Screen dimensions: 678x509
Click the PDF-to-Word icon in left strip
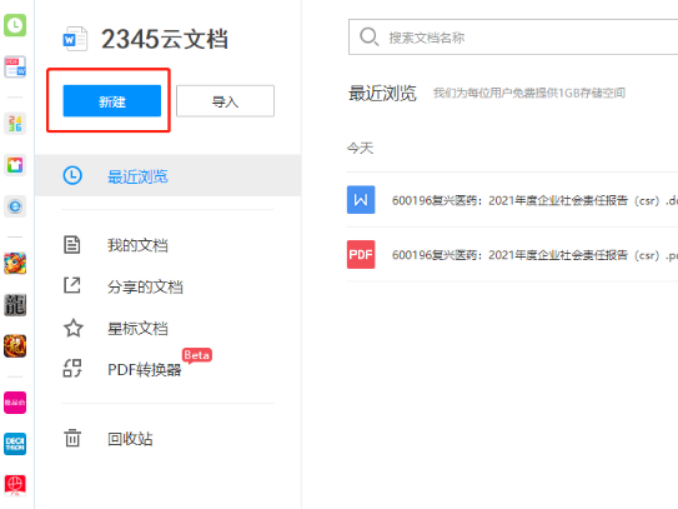pos(15,67)
